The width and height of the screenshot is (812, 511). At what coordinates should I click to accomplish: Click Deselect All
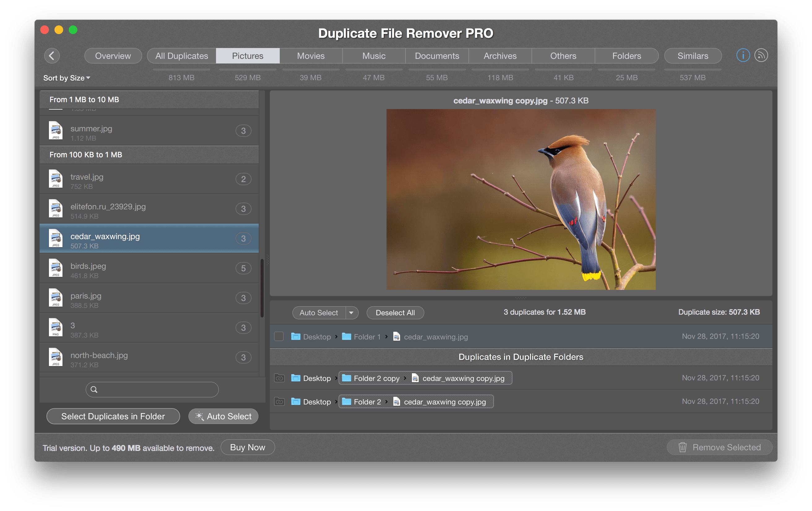coord(395,312)
